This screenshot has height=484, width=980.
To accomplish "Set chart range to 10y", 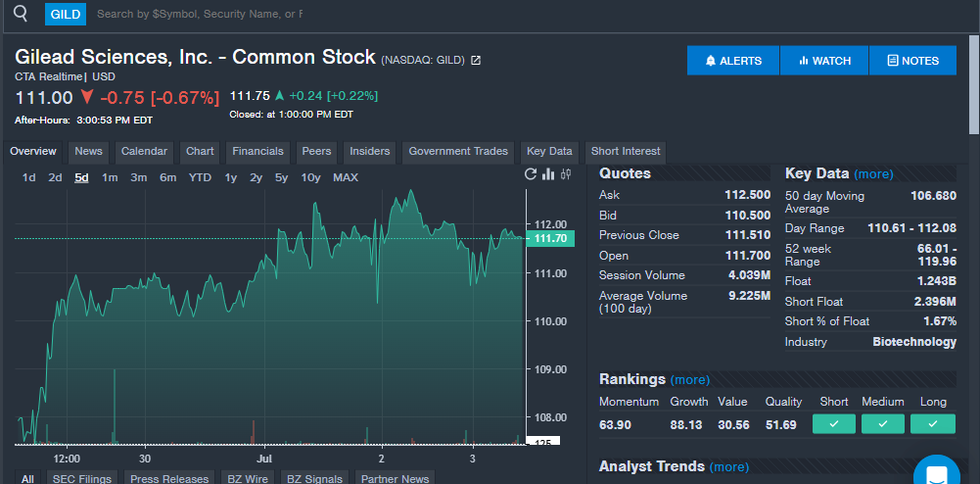I will [310, 177].
